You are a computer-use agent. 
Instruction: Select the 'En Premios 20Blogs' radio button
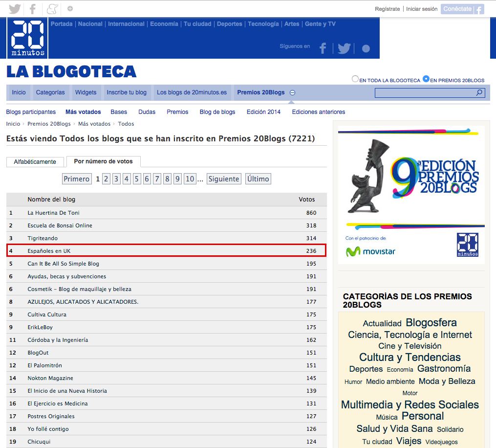[x=426, y=79]
